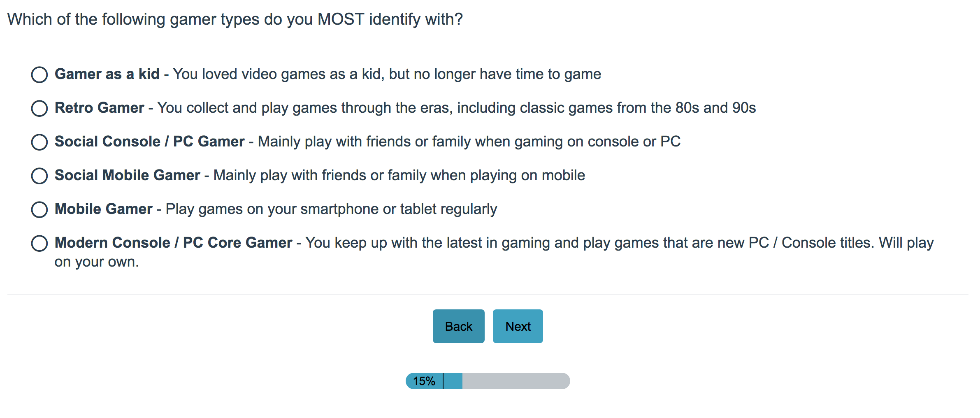The width and height of the screenshot is (980, 418).
Task: Click 'Play games on your smartphone or tablet regularly' text
Action: tap(331, 209)
